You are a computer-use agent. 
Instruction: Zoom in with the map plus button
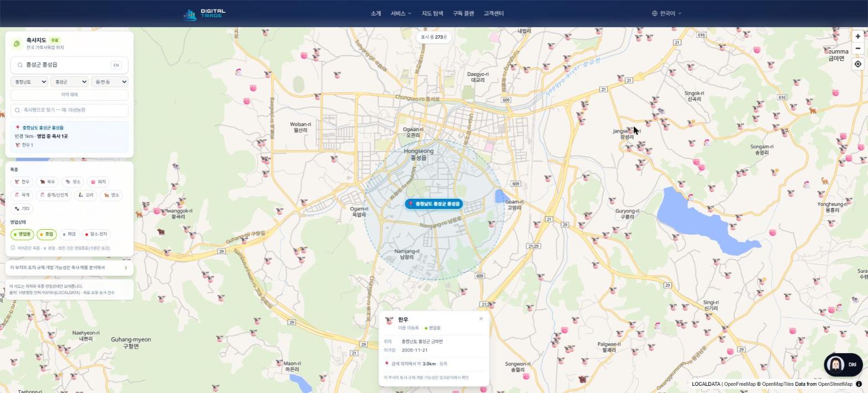coord(857,37)
